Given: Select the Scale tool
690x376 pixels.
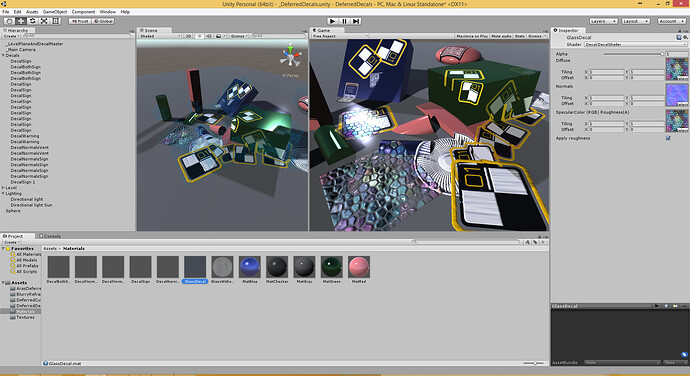Looking at the screenshot, I should coord(44,21).
